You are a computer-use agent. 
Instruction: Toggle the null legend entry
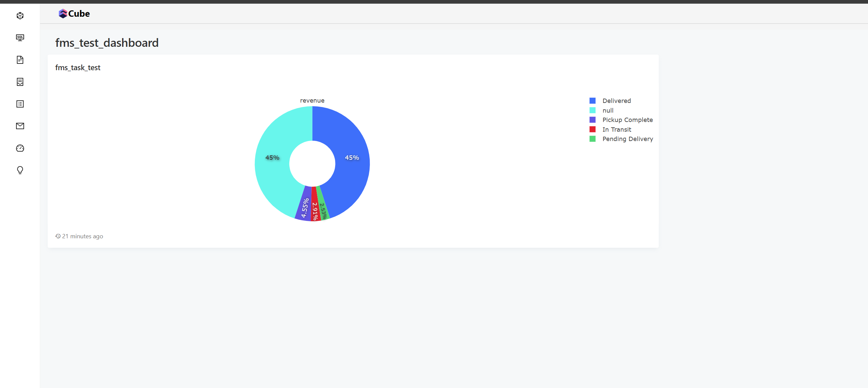(x=607, y=111)
